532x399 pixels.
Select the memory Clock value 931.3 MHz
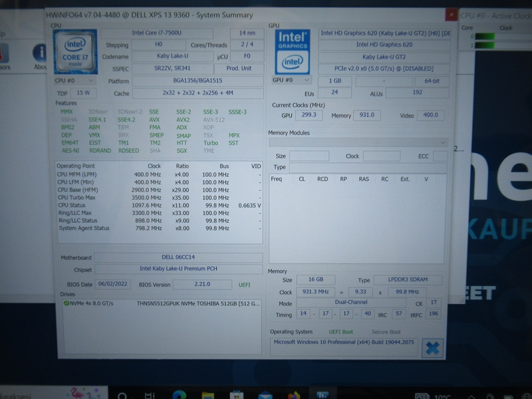[316, 292]
